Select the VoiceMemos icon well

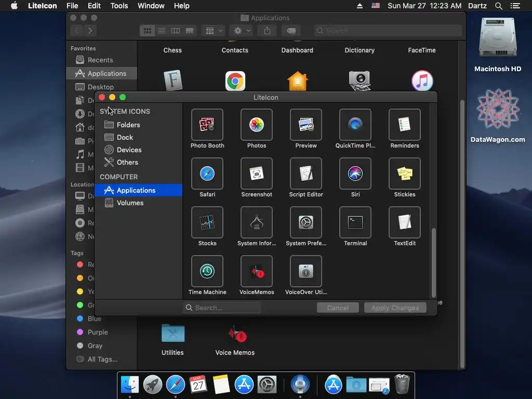point(257,271)
